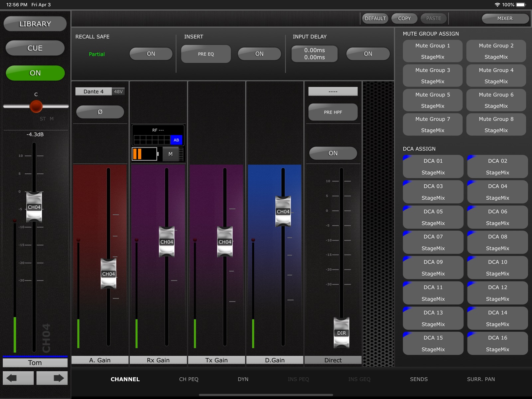This screenshot has width=532, height=399.
Task: Assign channel to DCA 08
Action: pyautogui.click(x=497, y=242)
